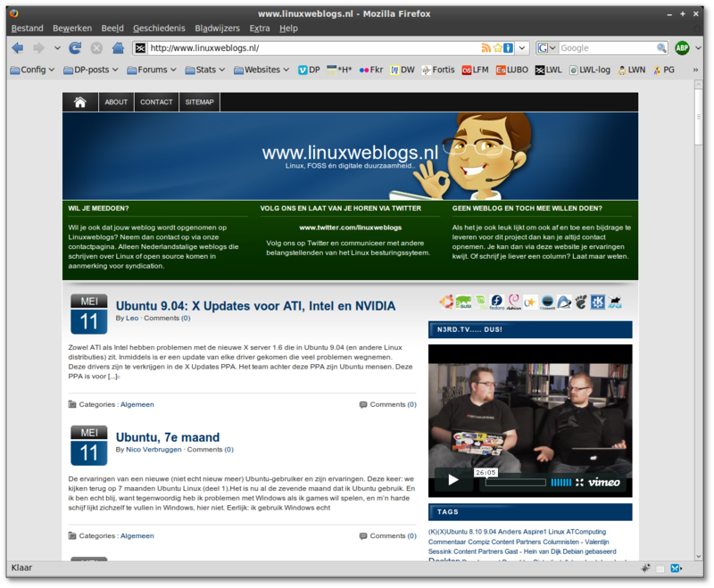
Task: Click in the Google search field
Action: tap(607, 48)
